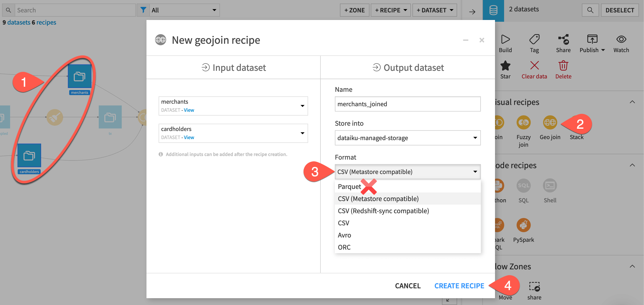The image size is (644, 305).
Task: Click the flow filter funnel icon
Action: click(x=143, y=10)
